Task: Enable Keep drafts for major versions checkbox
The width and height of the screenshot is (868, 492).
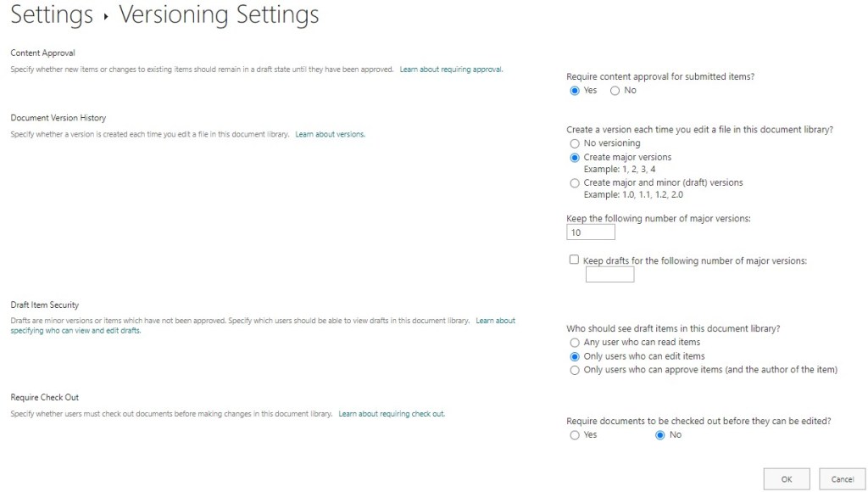Action: click(574, 260)
